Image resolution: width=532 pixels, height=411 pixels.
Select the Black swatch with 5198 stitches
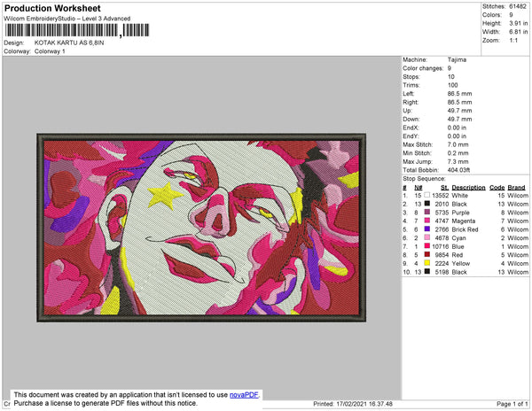427,272
